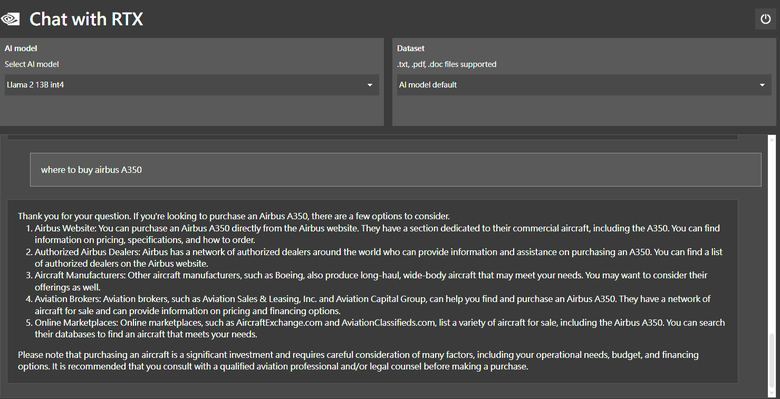This screenshot has width=780, height=399.
Task: Shut down app with power icon
Action: click(x=765, y=19)
